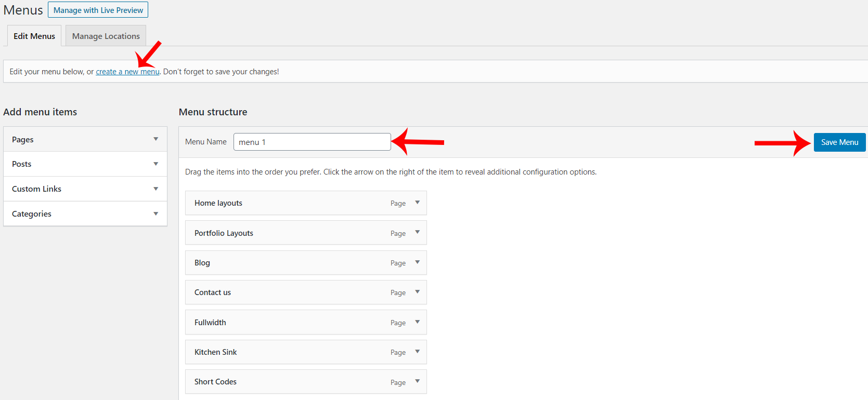Viewport: 868px width, 400px height.
Task: Click the Custom Links section label
Action: (x=36, y=189)
